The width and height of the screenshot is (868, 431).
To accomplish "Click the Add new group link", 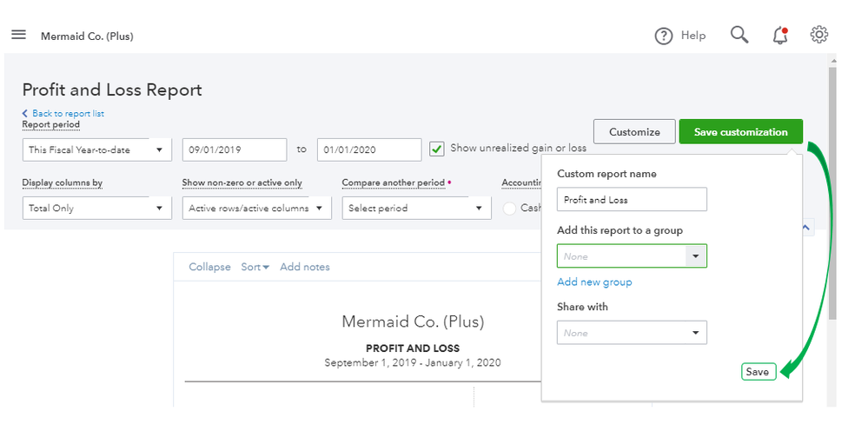I will click(594, 282).
